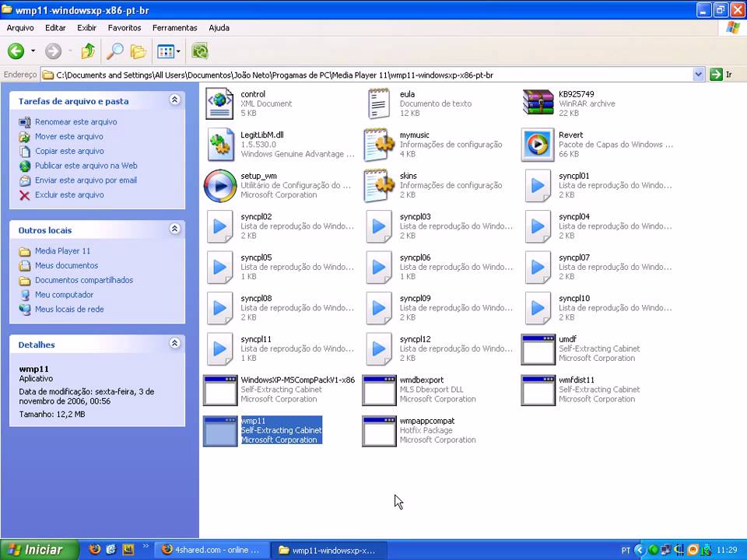Switch to 4shared.com taskbar window
Screen dimensions: 747x560
212,550
